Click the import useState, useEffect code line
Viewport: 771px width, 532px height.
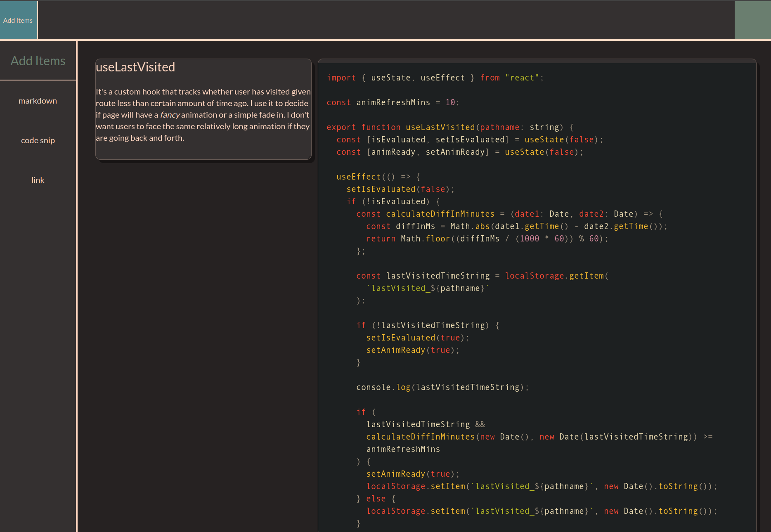click(435, 78)
